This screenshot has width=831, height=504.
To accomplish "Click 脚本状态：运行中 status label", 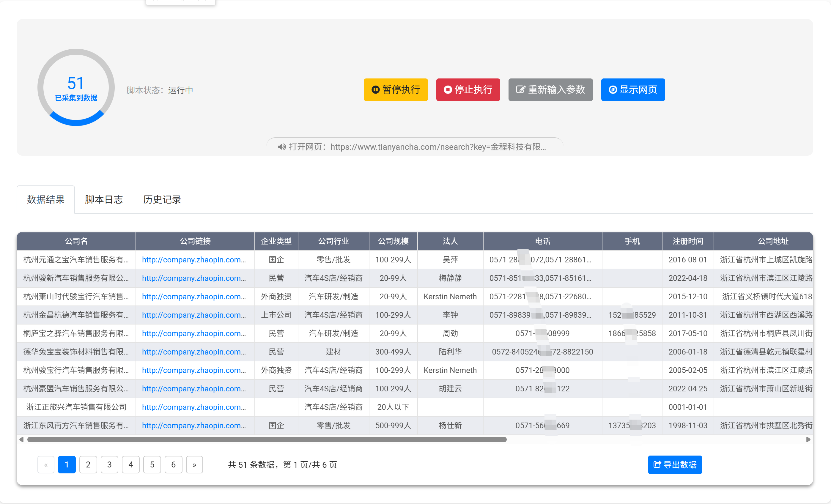I will pyautogui.click(x=160, y=90).
